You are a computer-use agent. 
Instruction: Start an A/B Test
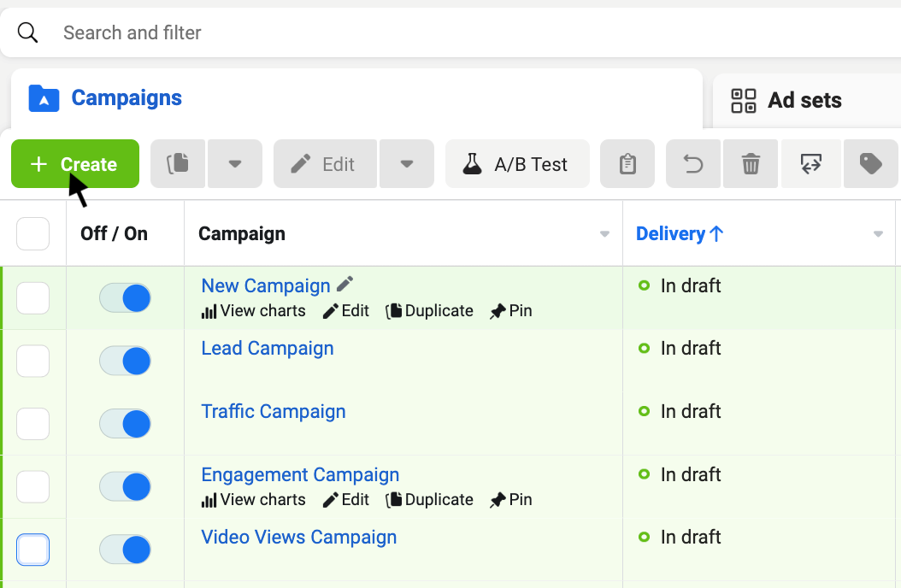coord(517,164)
